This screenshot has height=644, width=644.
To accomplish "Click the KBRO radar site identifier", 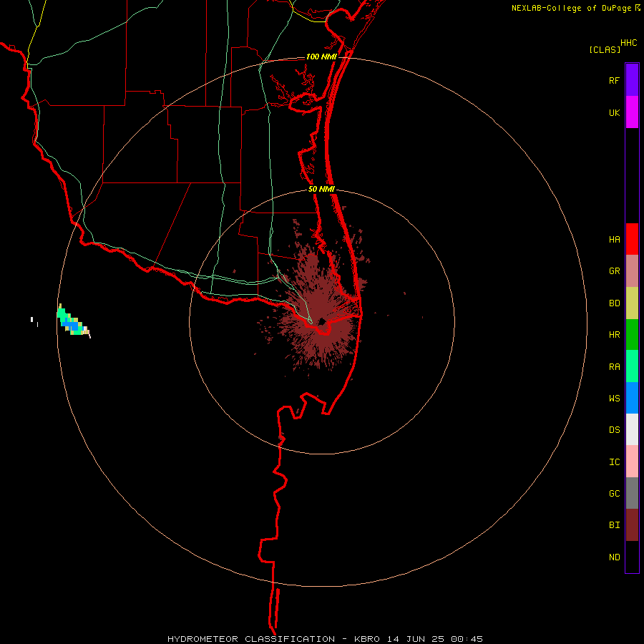I will point(367,639).
